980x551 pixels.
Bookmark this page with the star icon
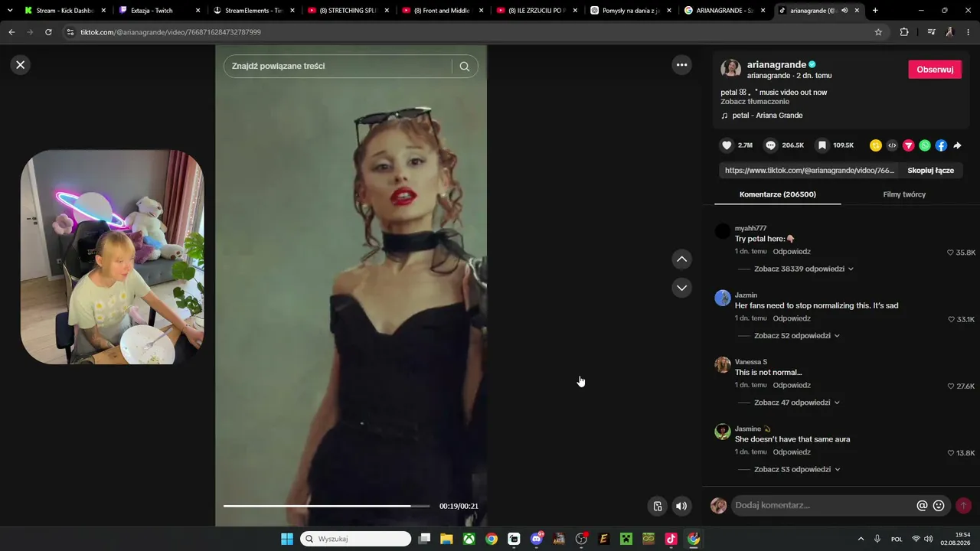[878, 32]
